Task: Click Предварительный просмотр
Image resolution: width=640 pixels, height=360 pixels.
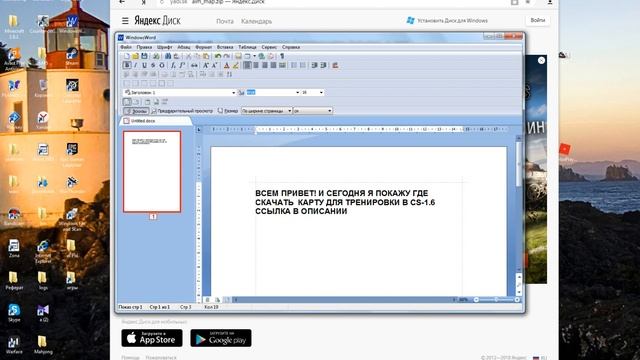Action: [x=182, y=111]
